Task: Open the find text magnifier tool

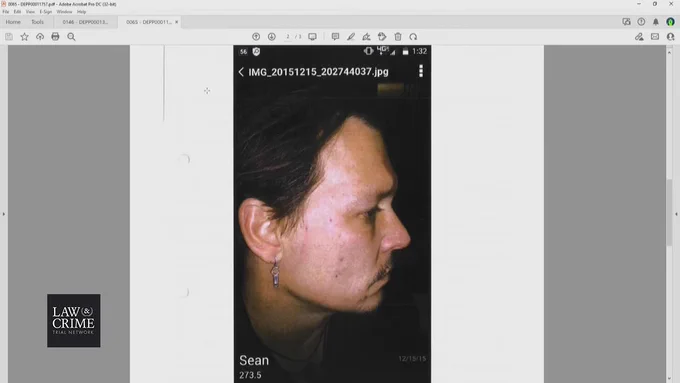Action: [x=71, y=37]
